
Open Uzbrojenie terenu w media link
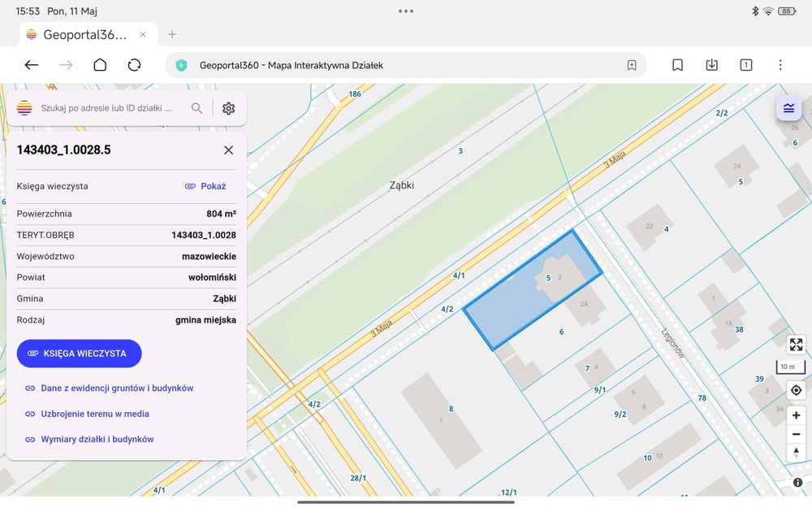[87, 414]
